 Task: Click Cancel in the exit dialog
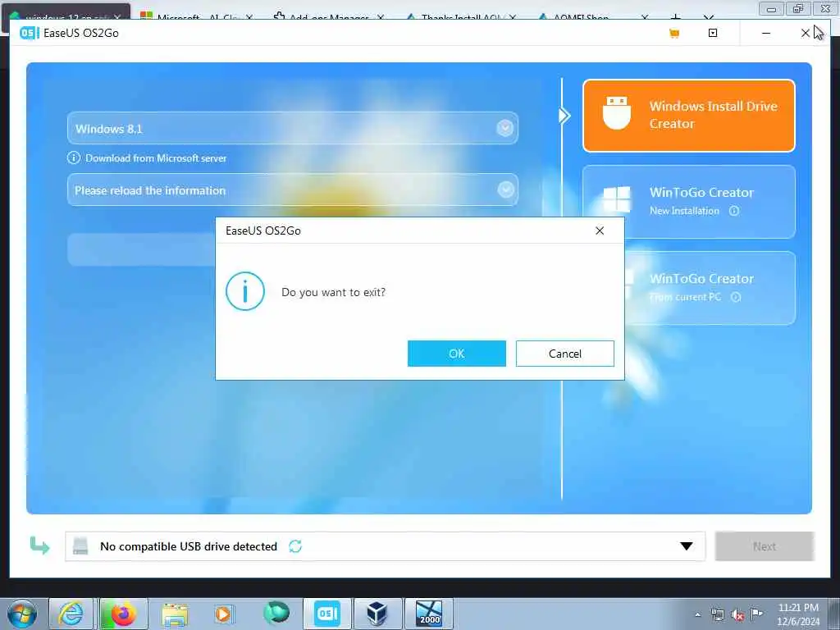[x=564, y=354]
